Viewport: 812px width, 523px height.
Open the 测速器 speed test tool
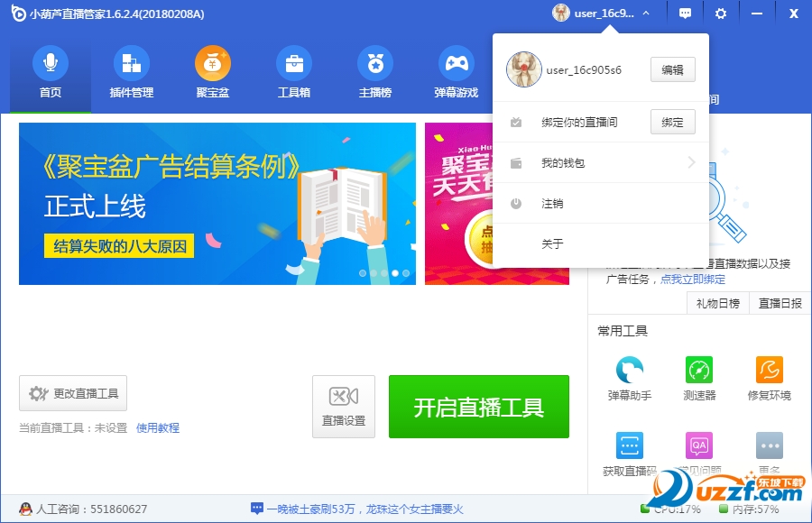tap(699, 370)
